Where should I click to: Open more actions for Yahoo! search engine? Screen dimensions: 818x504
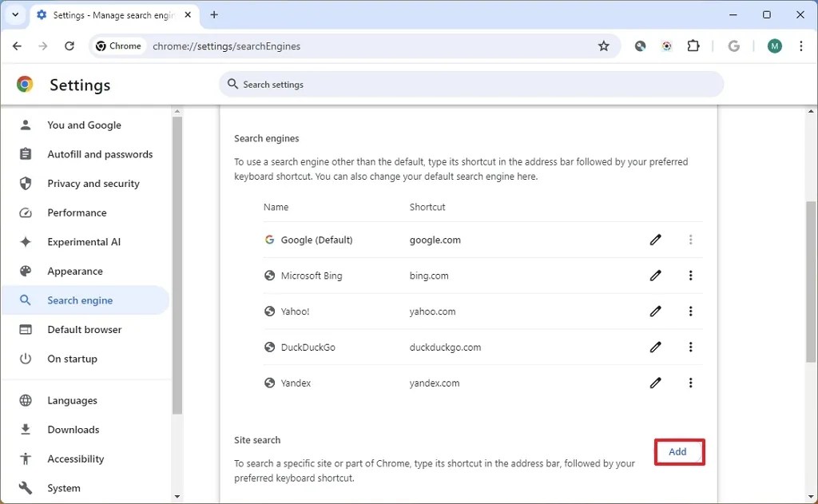[x=690, y=312]
